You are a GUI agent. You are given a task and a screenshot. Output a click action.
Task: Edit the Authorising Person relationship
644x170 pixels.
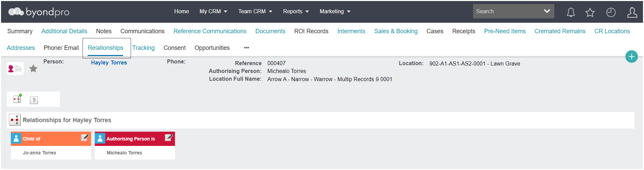point(169,137)
